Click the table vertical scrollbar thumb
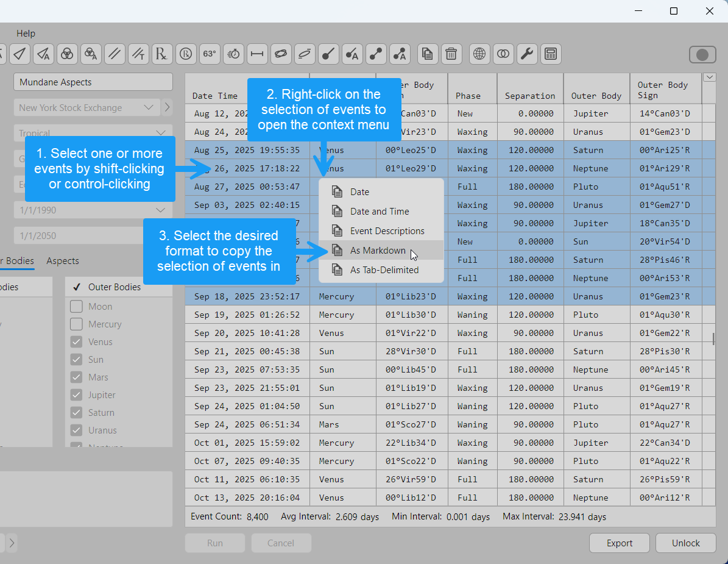The width and height of the screenshot is (728, 564). (713, 338)
